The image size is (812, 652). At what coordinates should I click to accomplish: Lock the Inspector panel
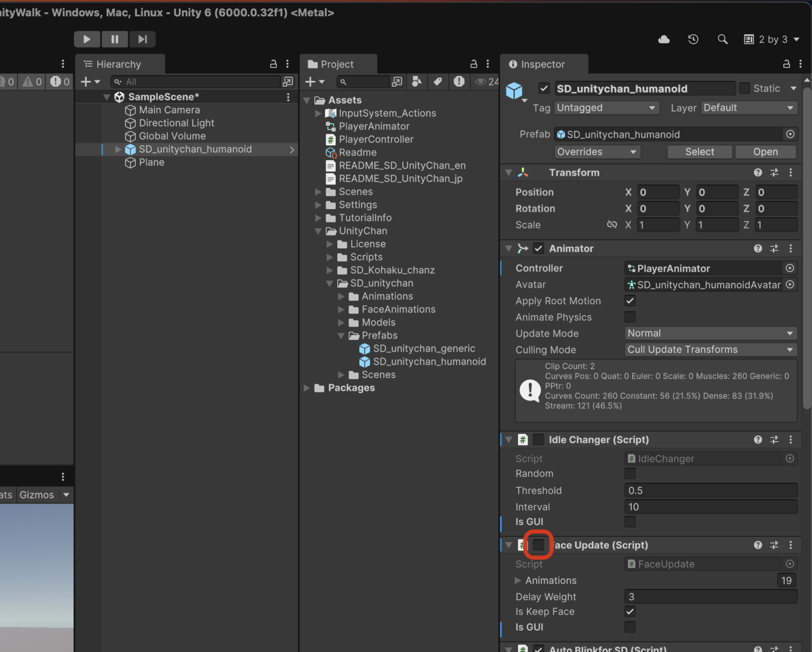(786, 64)
